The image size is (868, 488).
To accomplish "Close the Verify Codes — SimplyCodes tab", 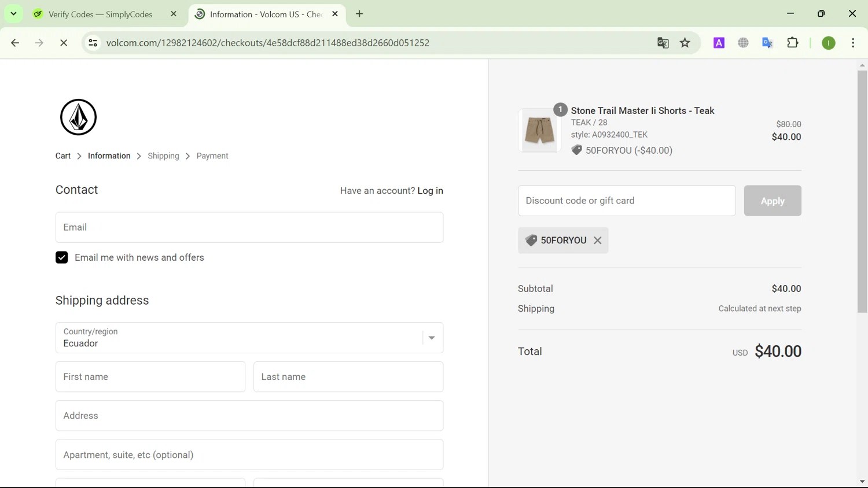I will pos(174,14).
